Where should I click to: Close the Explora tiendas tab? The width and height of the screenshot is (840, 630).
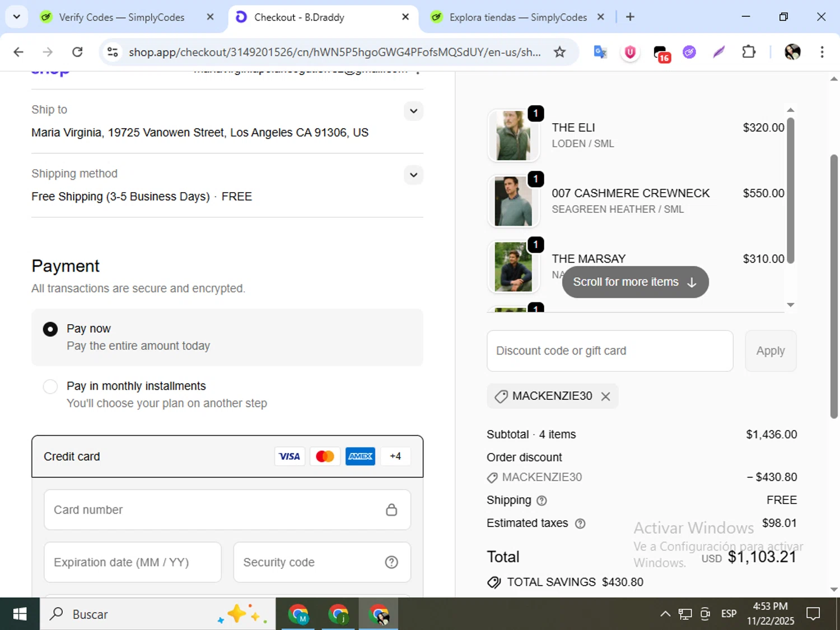[x=600, y=17]
